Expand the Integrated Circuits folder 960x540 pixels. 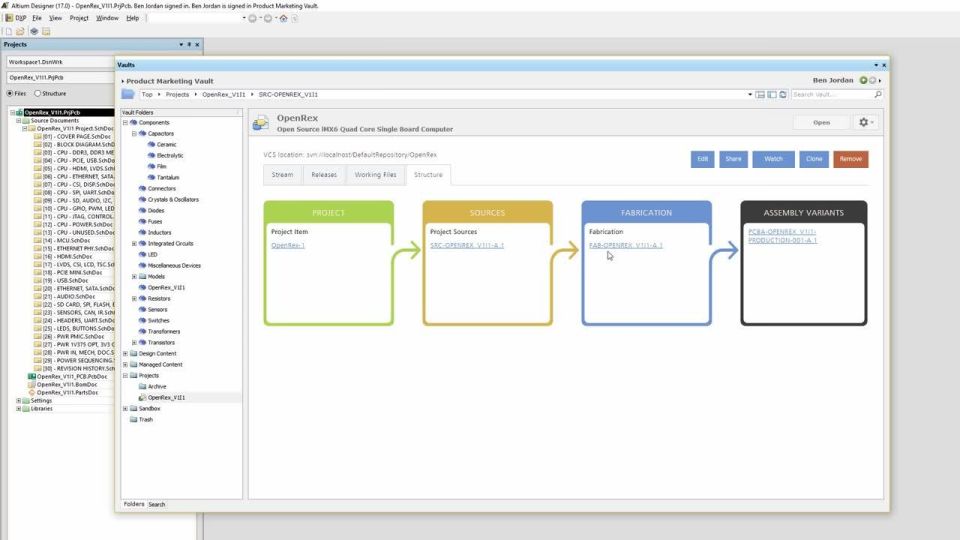coord(134,244)
